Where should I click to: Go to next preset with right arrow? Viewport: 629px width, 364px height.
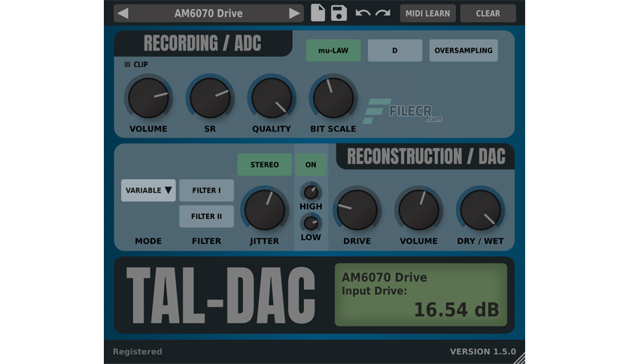coord(294,14)
